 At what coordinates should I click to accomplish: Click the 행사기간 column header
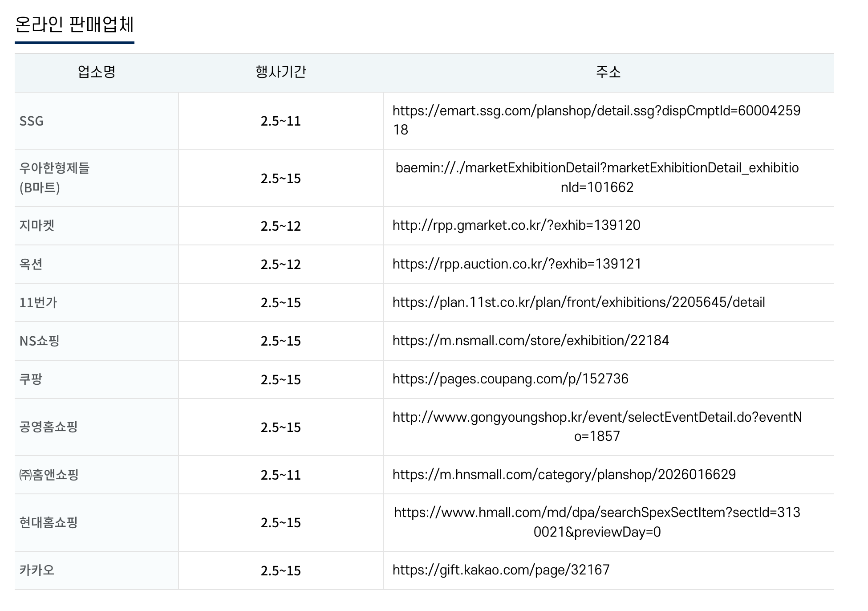pyautogui.click(x=280, y=72)
